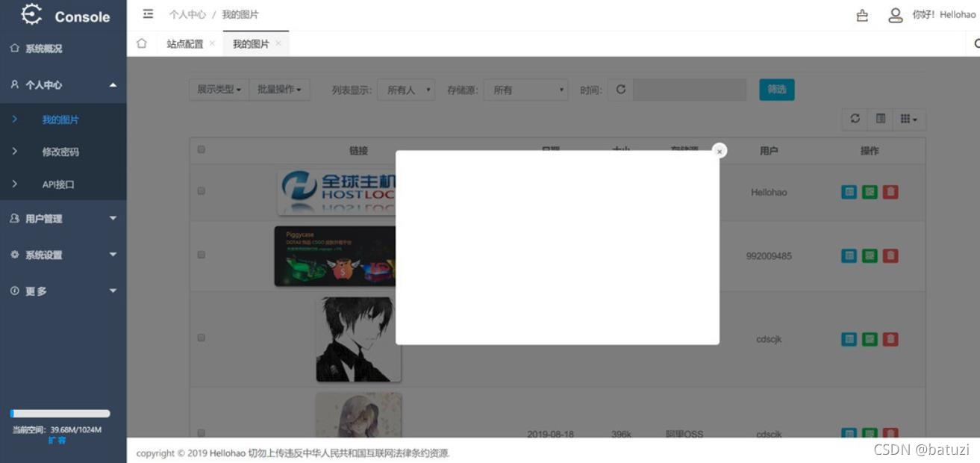View details for 992009485 row image
This screenshot has width=980, height=463.
coord(849,255)
